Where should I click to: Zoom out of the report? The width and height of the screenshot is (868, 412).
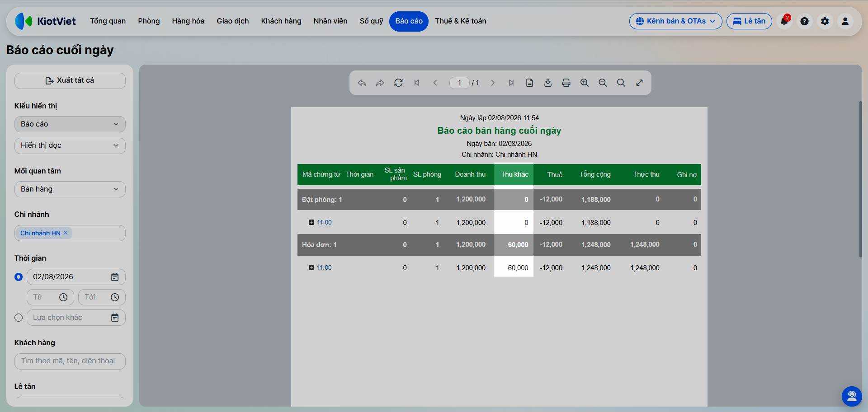coord(603,83)
